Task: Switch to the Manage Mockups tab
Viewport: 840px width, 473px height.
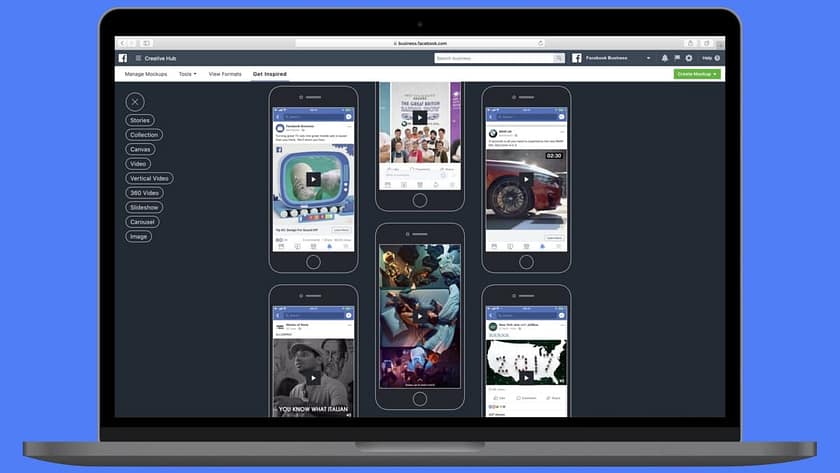Action: (146, 74)
